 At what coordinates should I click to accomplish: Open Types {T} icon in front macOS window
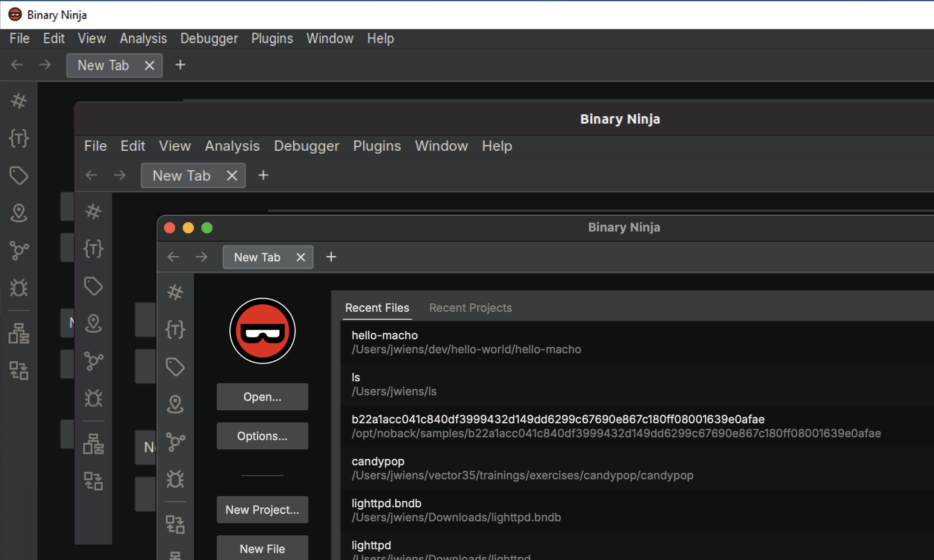click(x=175, y=329)
